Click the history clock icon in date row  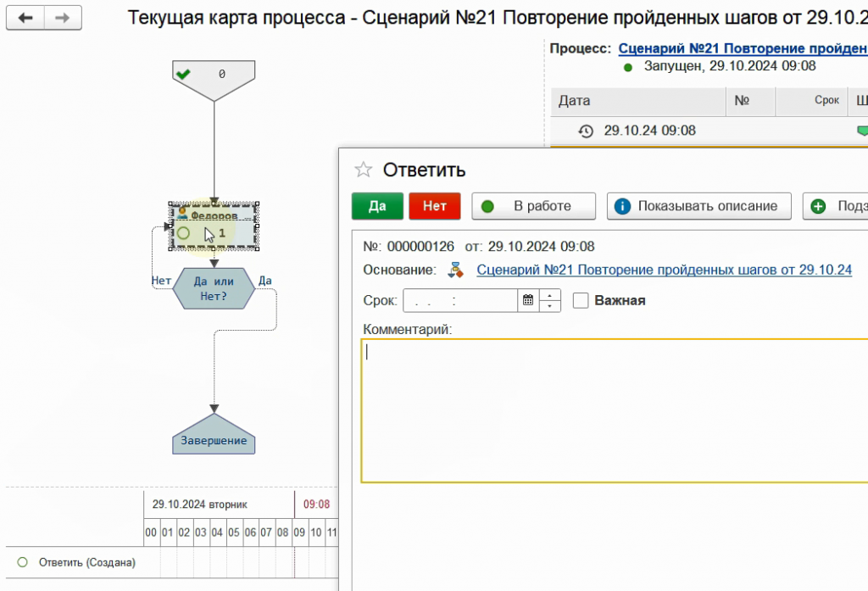coord(585,131)
